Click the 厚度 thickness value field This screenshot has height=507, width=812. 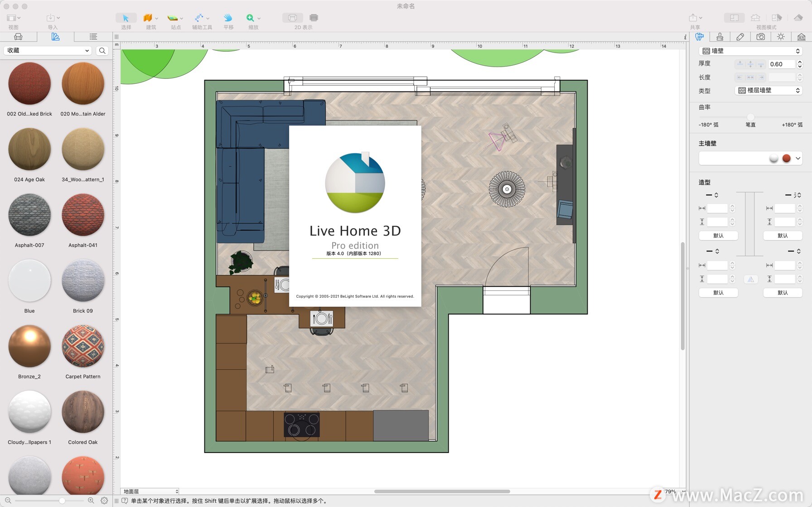[x=782, y=64]
